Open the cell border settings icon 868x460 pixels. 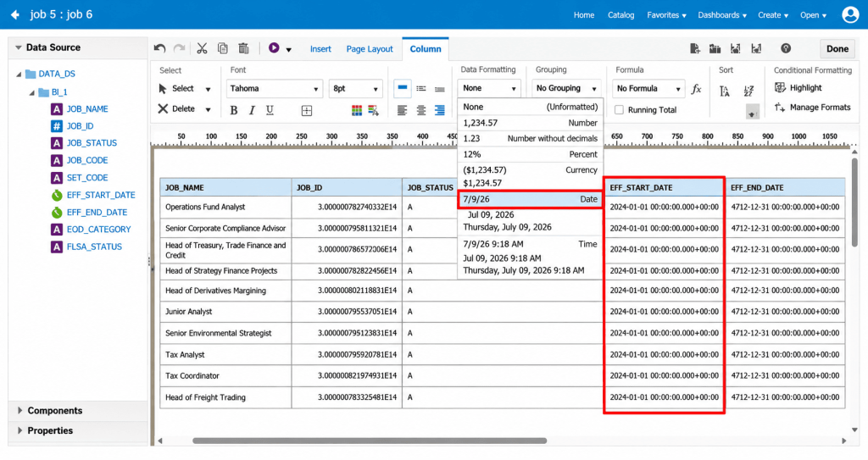[307, 111]
